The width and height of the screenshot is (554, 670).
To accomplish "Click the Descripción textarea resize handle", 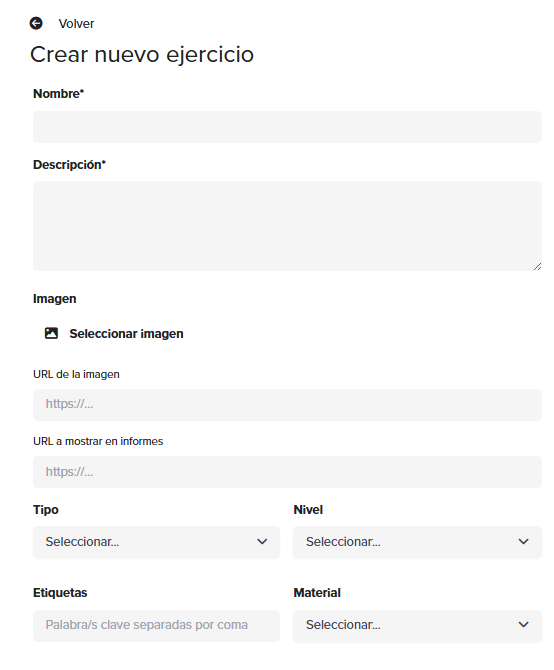I will coord(537,267).
